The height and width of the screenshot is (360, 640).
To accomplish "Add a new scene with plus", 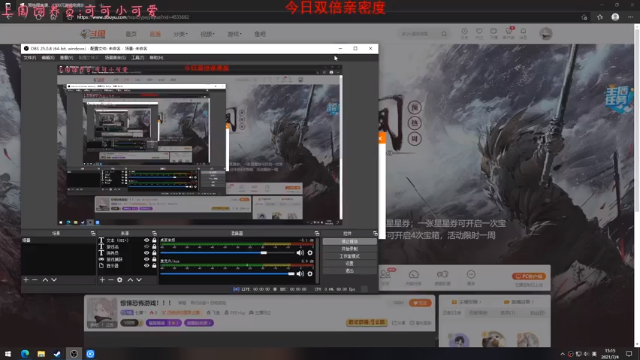I will [x=26, y=280].
